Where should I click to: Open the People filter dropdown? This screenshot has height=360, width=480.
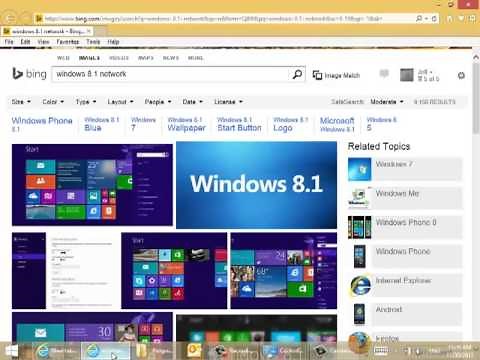(x=158, y=102)
